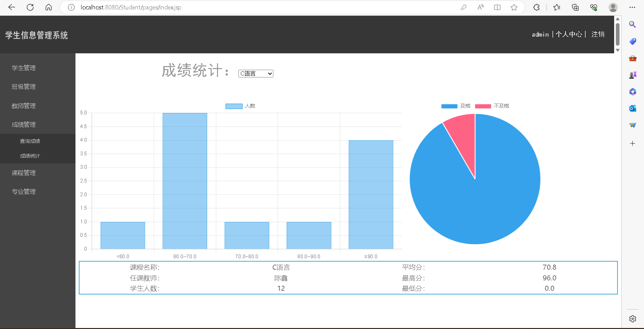
Task: Expand 专业管理 in the sidebar menu
Action: 24,192
